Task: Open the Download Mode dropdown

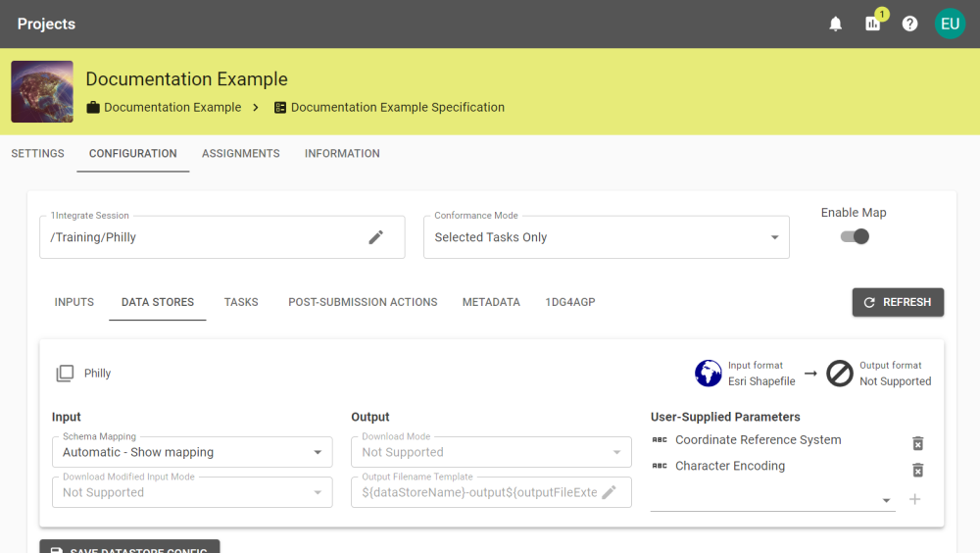Action: [491, 452]
